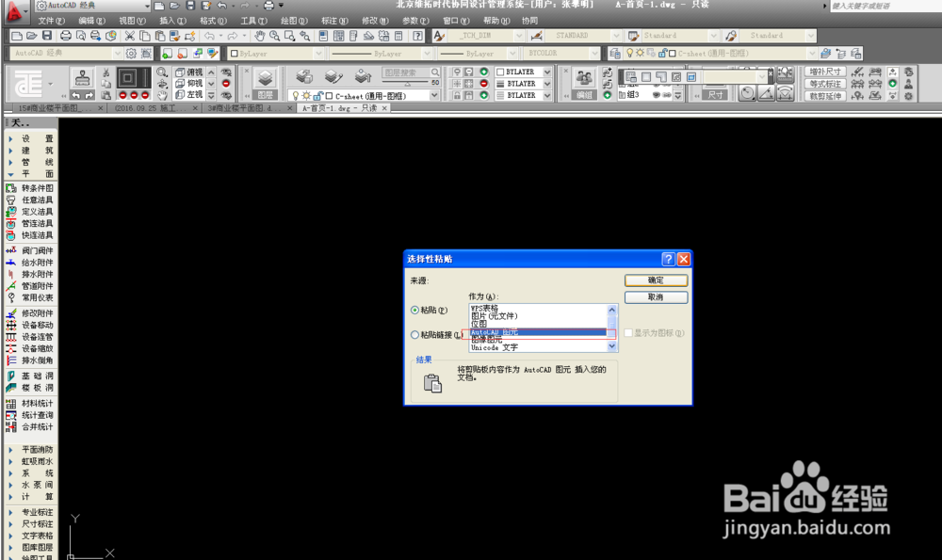Click the save floppy icon in standard toolbar

47,36
